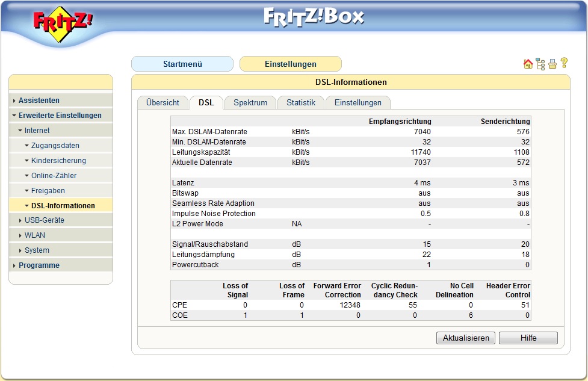588x381 pixels.
Task: Expand the Programme menu arrow
Action: click(14, 265)
